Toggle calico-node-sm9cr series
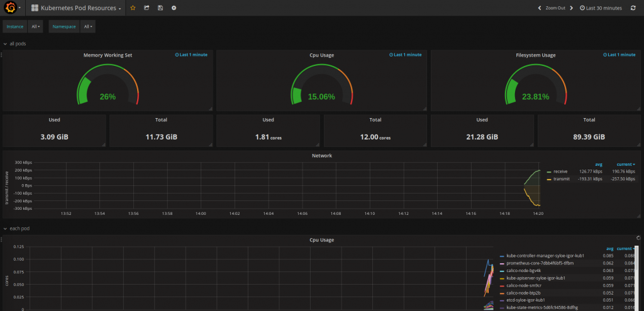This screenshot has height=311, width=644. [524, 286]
